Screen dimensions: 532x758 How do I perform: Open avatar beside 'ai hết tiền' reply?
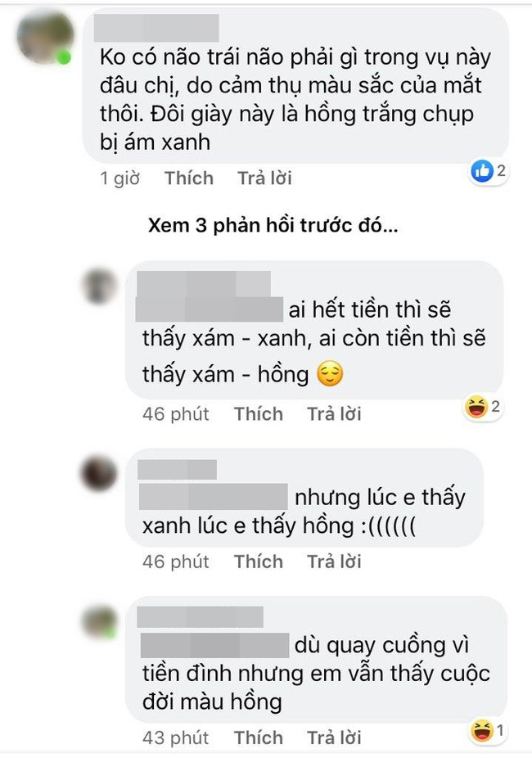[x=100, y=286]
